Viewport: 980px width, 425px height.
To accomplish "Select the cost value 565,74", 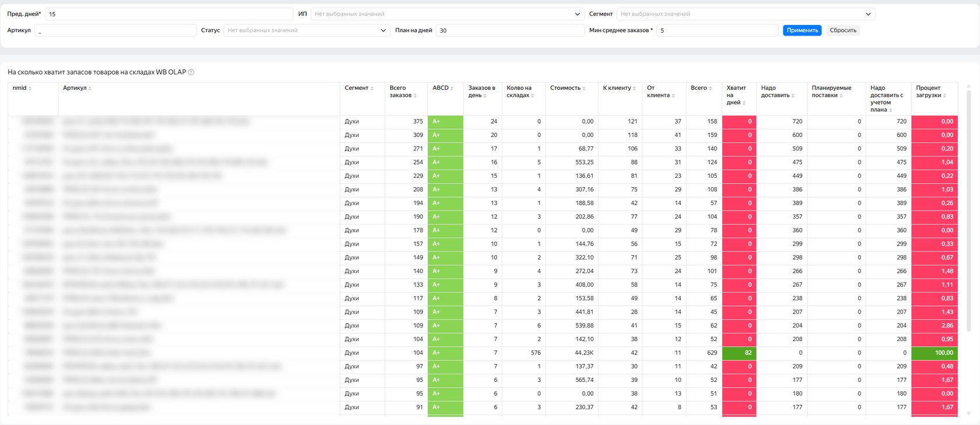I will click(572, 380).
